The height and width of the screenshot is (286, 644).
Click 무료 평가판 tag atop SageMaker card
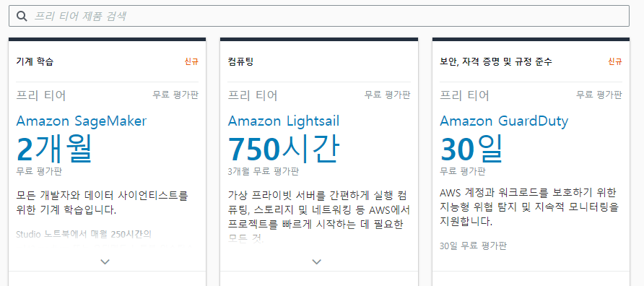click(x=175, y=95)
